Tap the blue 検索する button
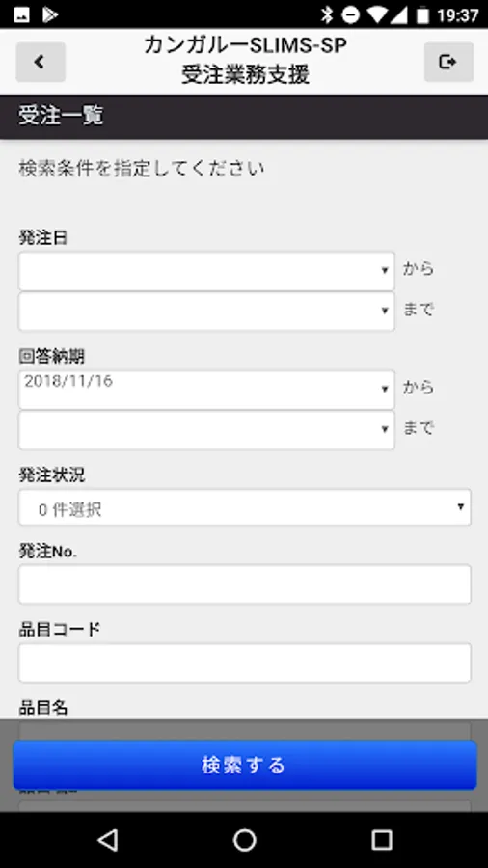488x868 pixels. click(x=245, y=765)
